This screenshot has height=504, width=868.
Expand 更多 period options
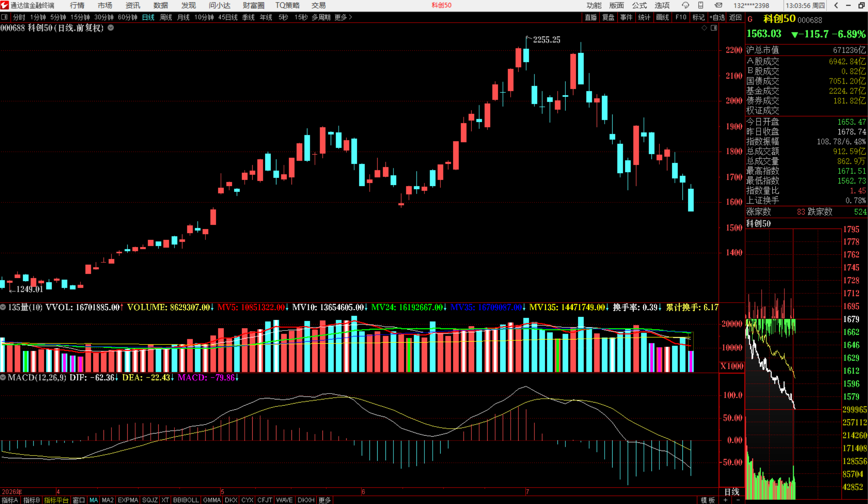pyautogui.click(x=343, y=17)
